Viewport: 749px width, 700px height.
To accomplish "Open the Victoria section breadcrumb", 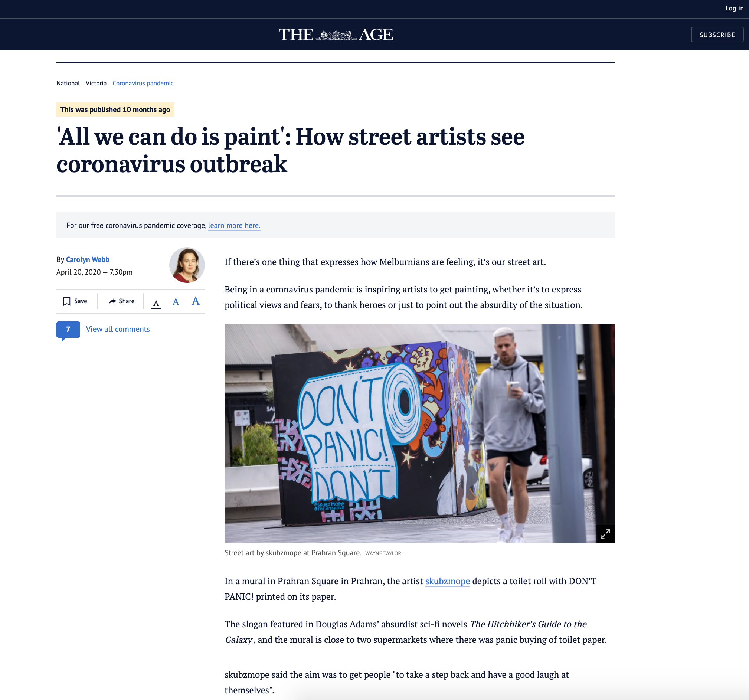I will coord(96,83).
